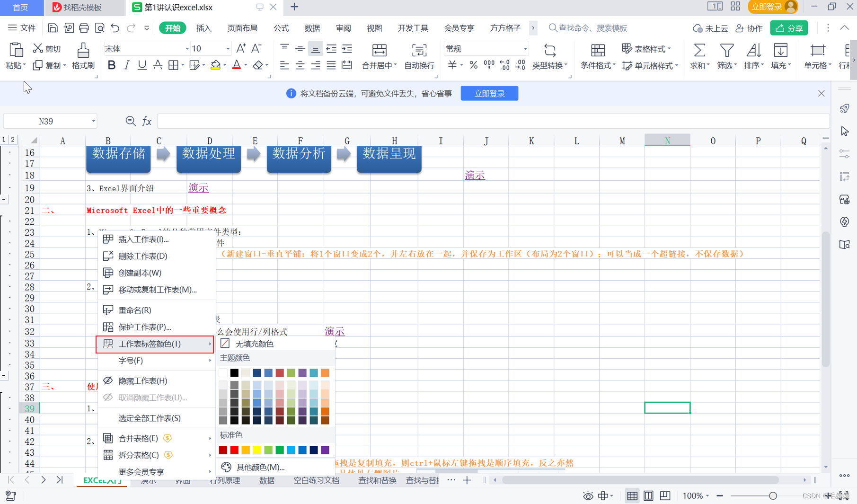Toggle eye protection mode icon

pyautogui.click(x=588, y=495)
